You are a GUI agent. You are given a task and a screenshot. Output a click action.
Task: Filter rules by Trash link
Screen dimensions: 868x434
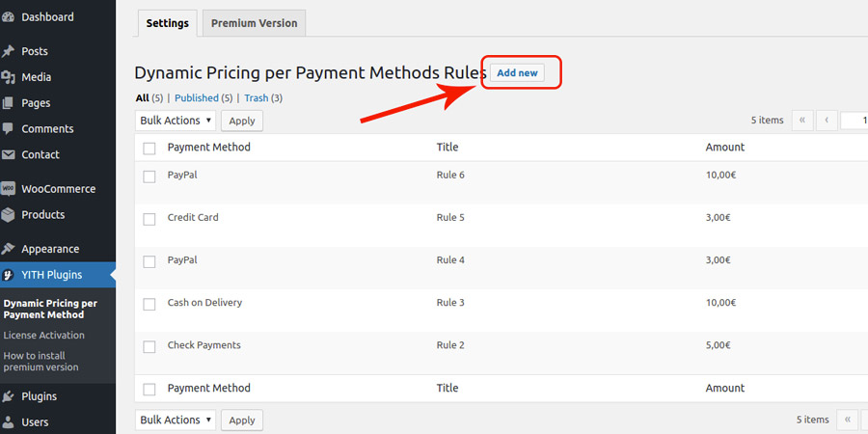tap(257, 98)
